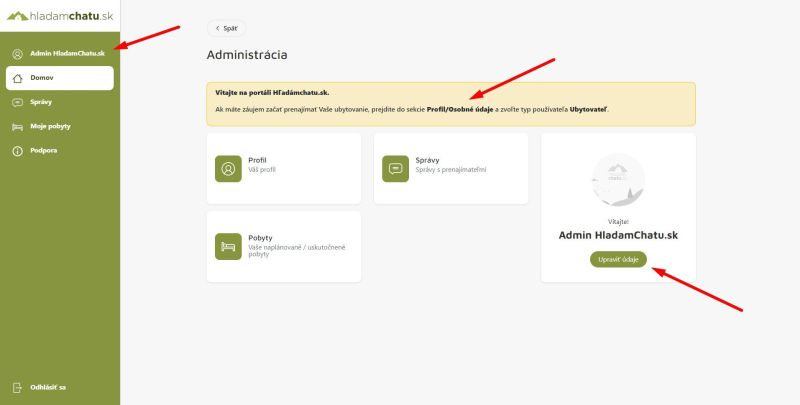
Task: Click Vaše naplánované / uskutočnené pobyty text
Action: (297, 250)
